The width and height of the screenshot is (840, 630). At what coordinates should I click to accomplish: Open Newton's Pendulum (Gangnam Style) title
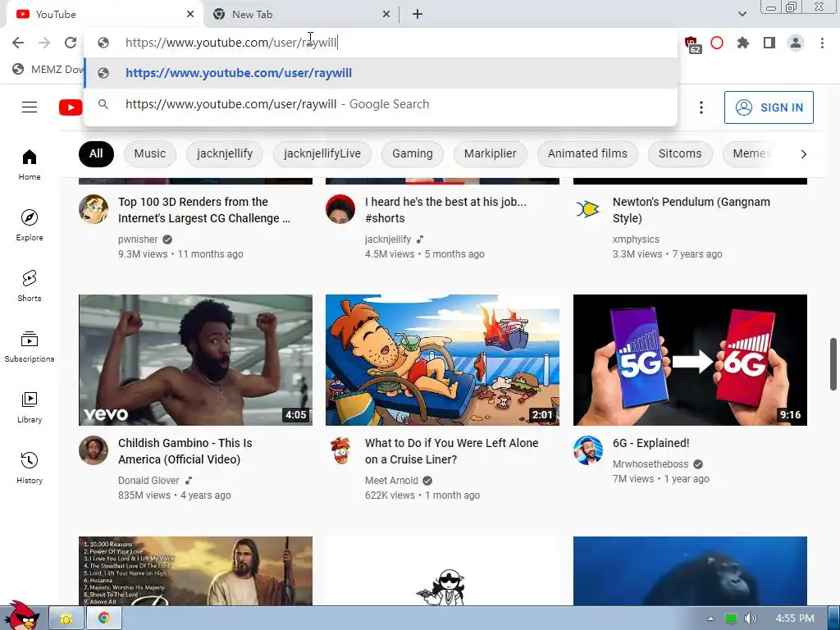[x=691, y=210]
